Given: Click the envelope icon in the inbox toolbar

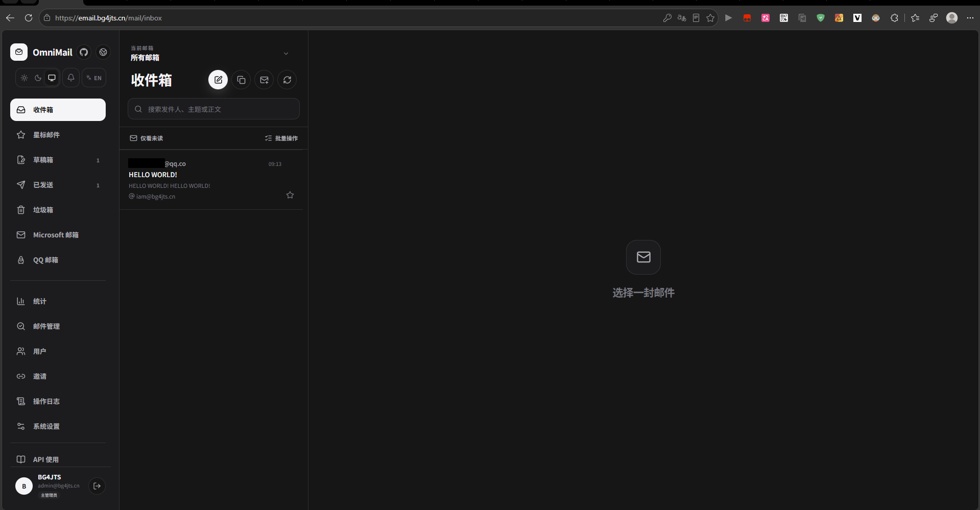Looking at the screenshot, I should [264, 80].
